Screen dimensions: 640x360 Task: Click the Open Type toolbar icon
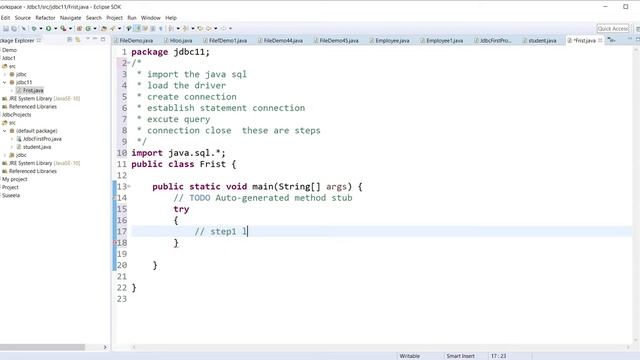(104, 29)
